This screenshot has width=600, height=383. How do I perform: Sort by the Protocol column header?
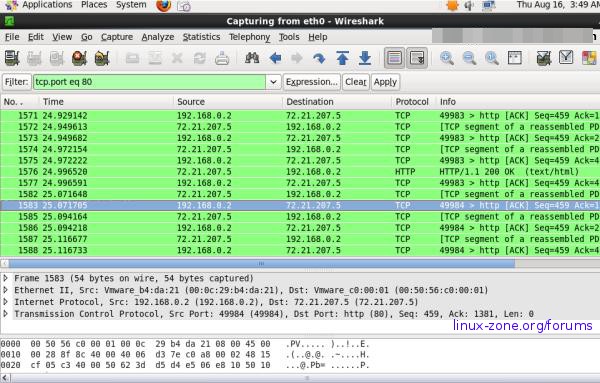click(x=414, y=102)
